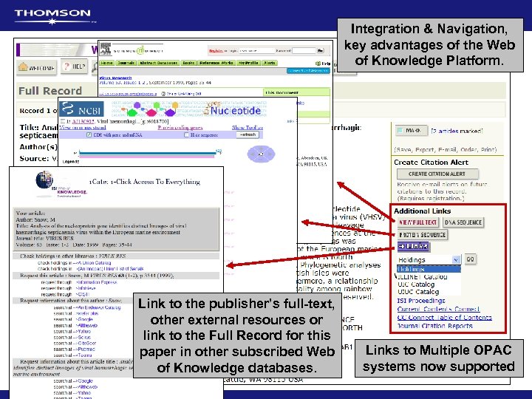The width and height of the screenshot is (532, 399).
Task: Open the Virus Research journal link
Action: click(x=115, y=78)
